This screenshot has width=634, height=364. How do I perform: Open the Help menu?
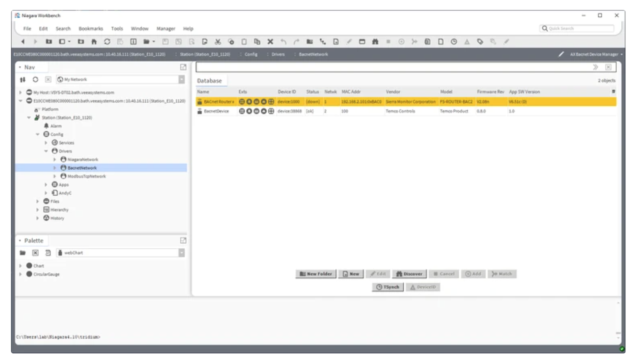[188, 29]
